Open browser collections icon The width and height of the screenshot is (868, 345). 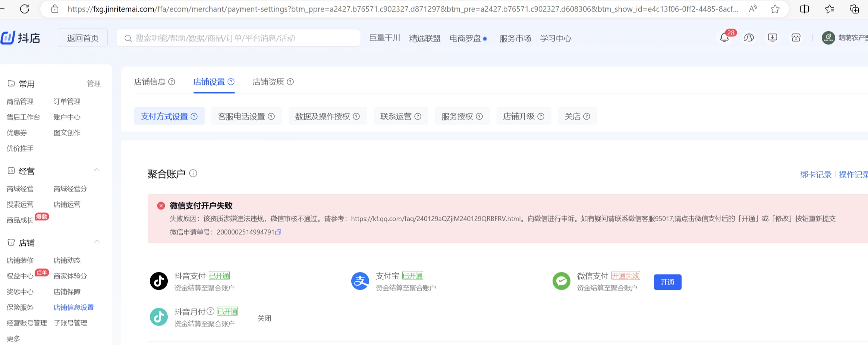coord(854,9)
